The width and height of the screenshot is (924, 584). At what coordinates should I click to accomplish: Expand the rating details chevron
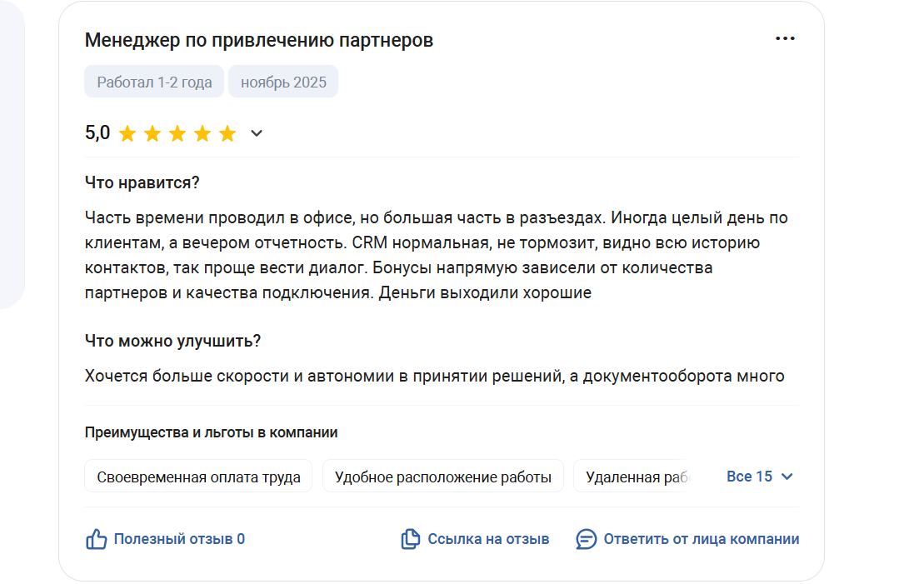257,133
